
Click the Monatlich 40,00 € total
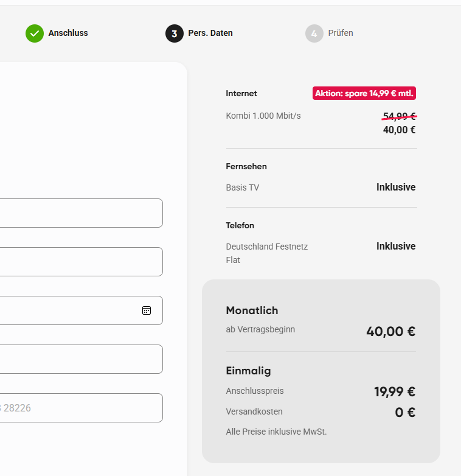[x=390, y=332]
